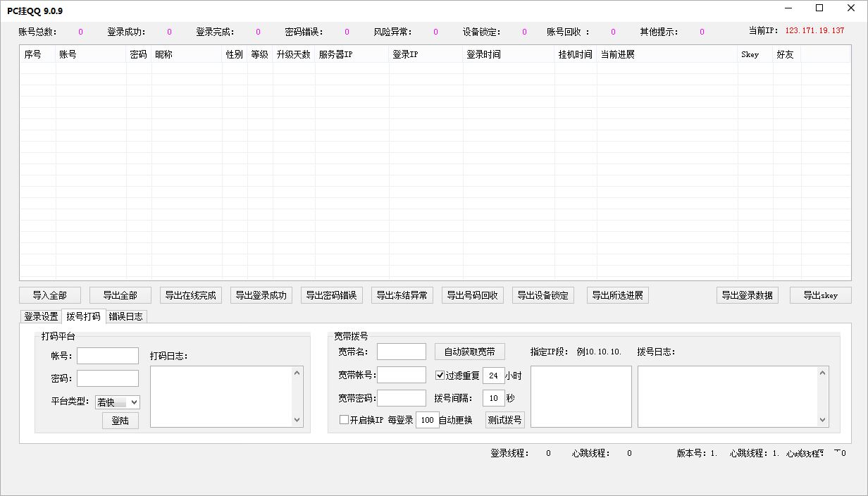The image size is (868, 496).
Task: Click the 导出全部 button
Action: [x=120, y=295]
